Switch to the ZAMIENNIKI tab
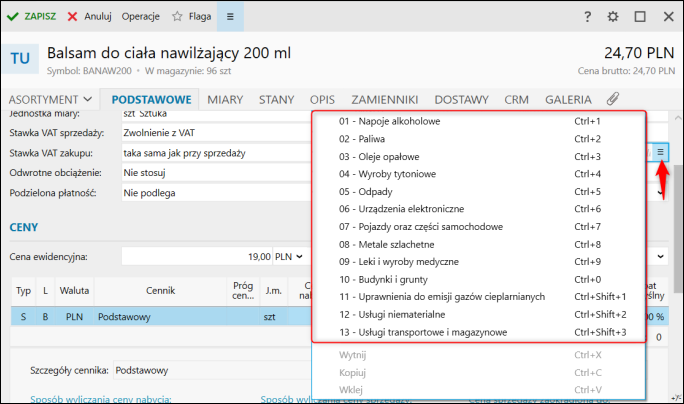 click(x=385, y=99)
